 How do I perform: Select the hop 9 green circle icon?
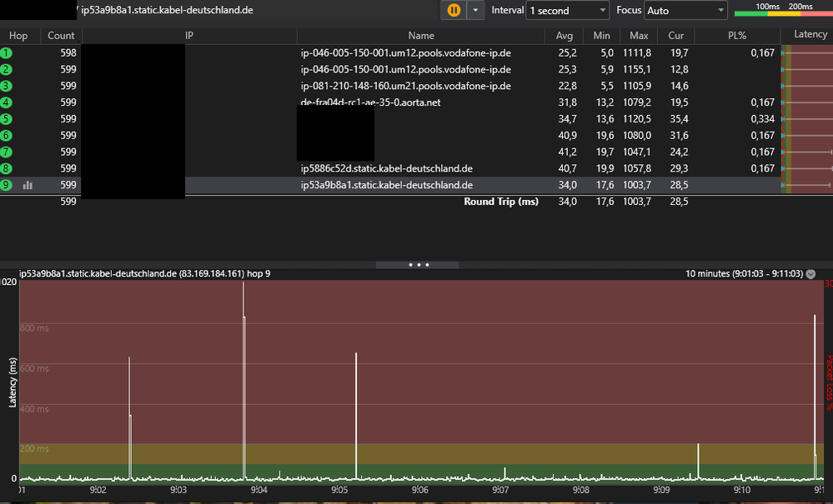7,185
